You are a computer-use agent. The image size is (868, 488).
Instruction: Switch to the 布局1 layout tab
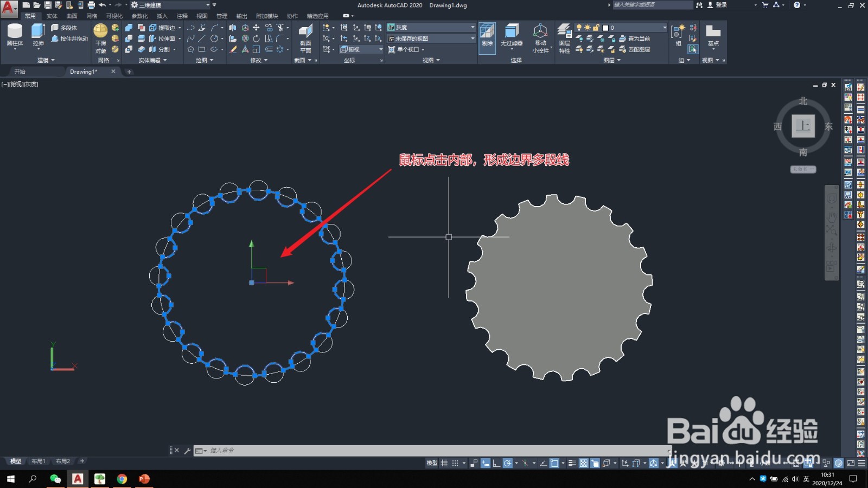38,461
